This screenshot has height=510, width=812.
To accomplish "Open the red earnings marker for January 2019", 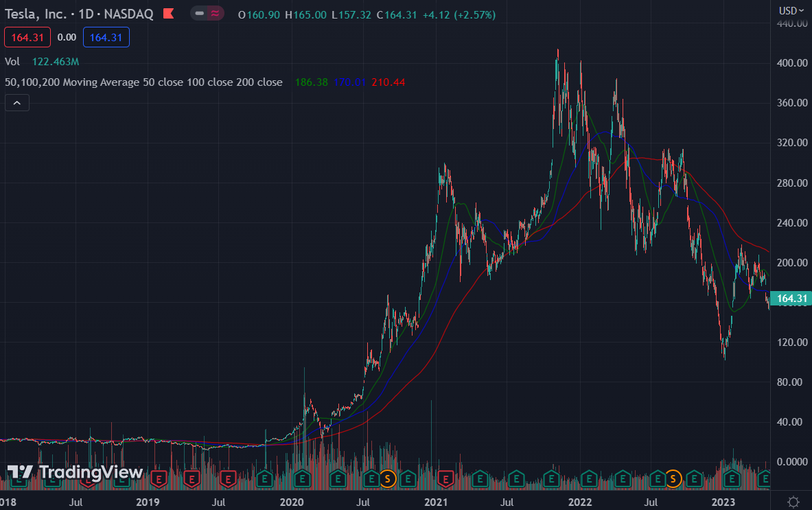I will [x=159, y=479].
